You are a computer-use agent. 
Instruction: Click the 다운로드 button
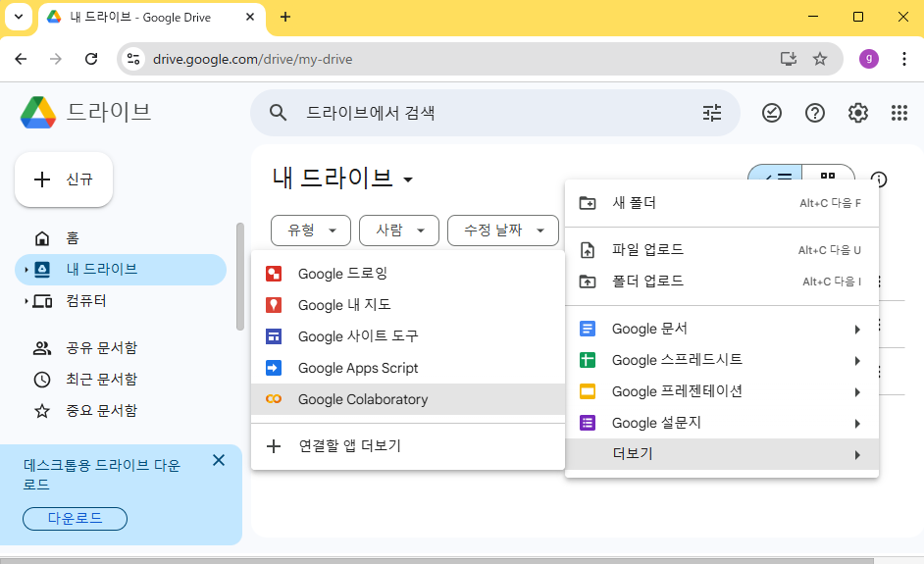pos(75,519)
